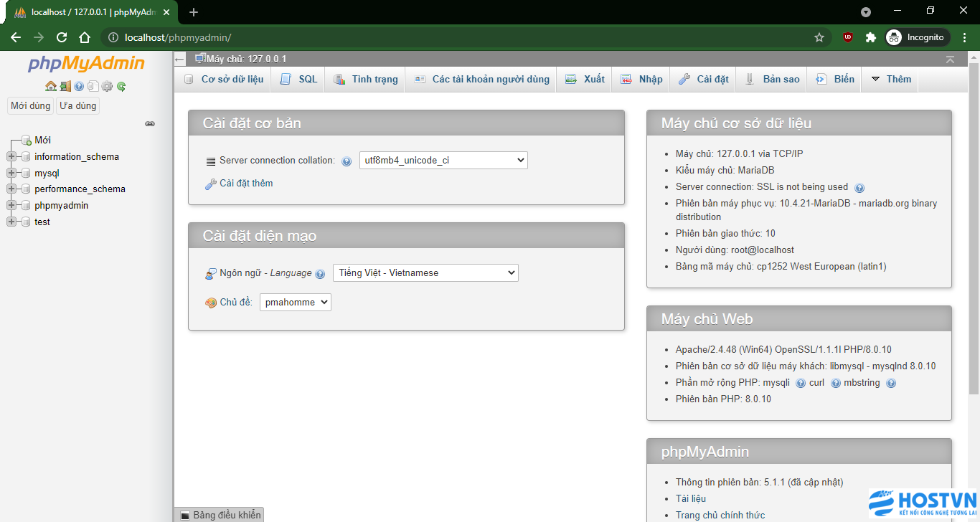Screen dimensions: 980x522
Task: Click the log out door icon
Action: coord(65,86)
